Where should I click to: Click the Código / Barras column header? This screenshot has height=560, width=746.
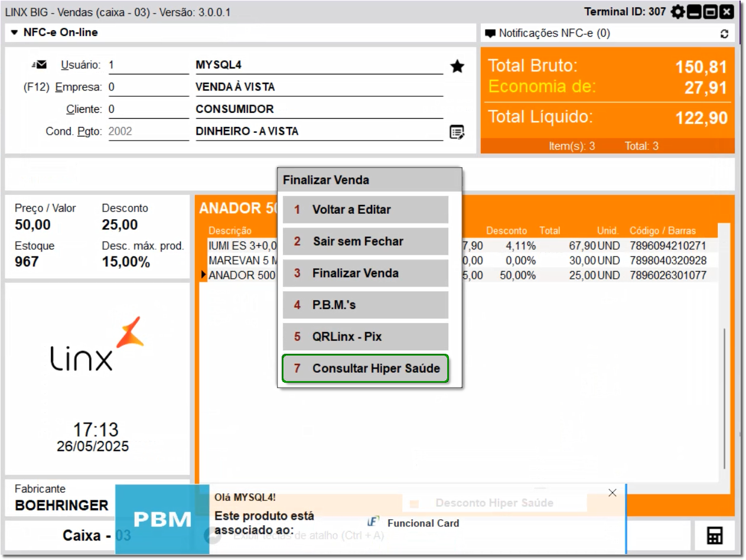tap(663, 231)
